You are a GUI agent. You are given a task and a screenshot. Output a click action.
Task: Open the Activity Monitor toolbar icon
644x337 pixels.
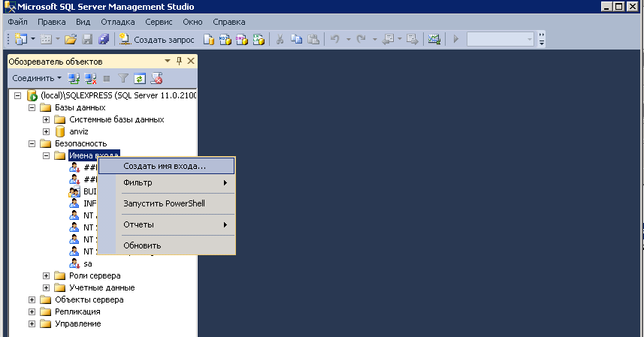click(x=434, y=39)
